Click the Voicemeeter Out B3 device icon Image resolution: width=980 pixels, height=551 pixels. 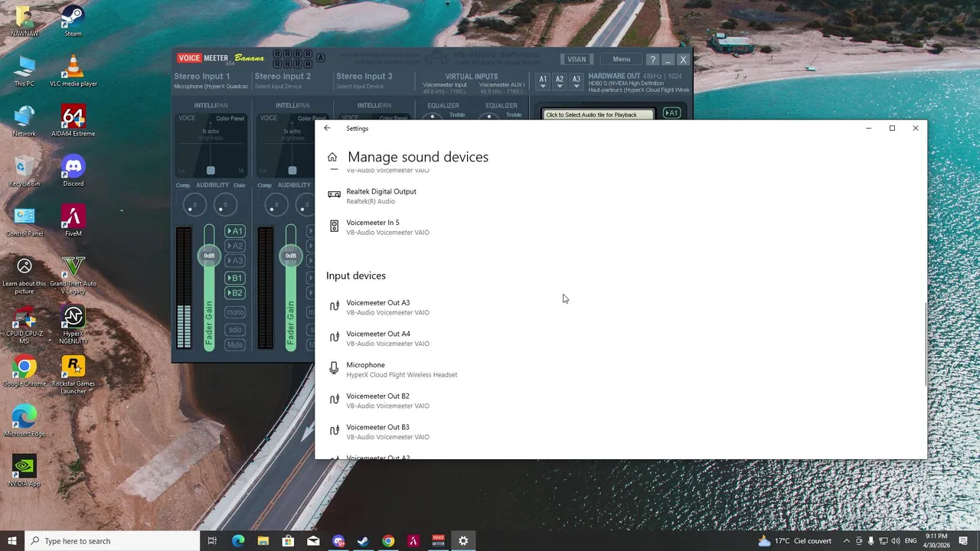pyautogui.click(x=334, y=431)
